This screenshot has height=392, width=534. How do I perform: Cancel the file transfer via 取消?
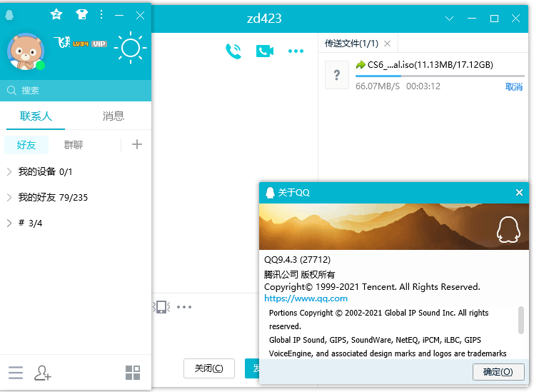click(514, 87)
